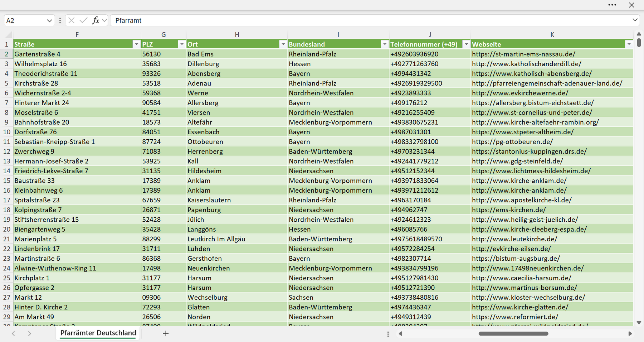Select the Pfarrämter Deutschland sheet tab
The width and height of the screenshot is (644, 342).
click(x=98, y=333)
